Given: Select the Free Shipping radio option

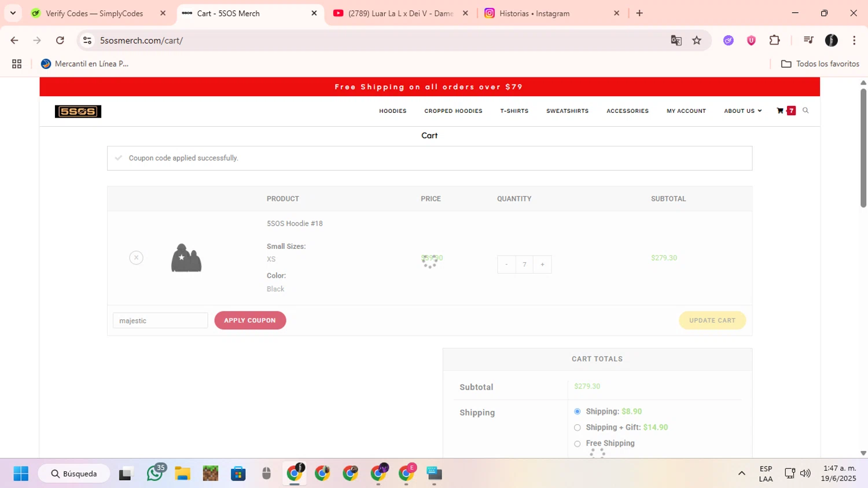Looking at the screenshot, I should click(x=577, y=444).
